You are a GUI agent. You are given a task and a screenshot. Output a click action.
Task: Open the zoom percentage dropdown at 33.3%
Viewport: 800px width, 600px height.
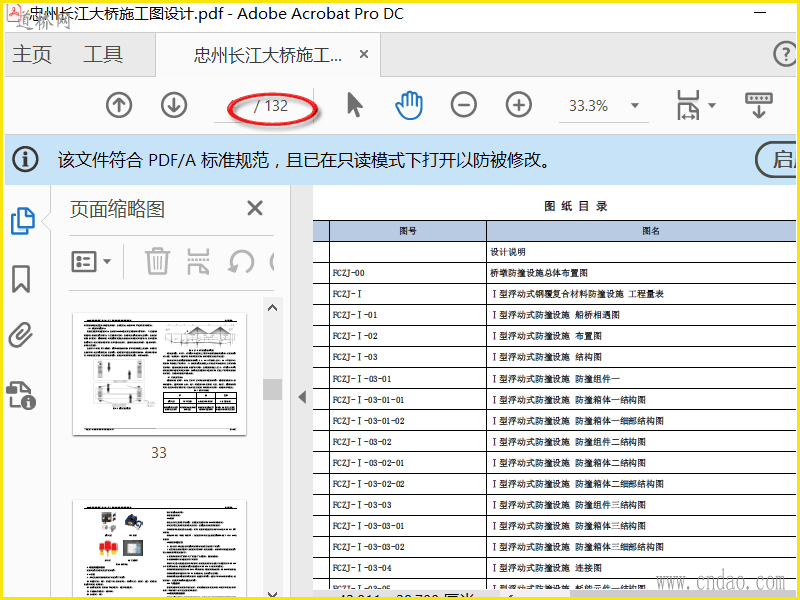(635, 106)
